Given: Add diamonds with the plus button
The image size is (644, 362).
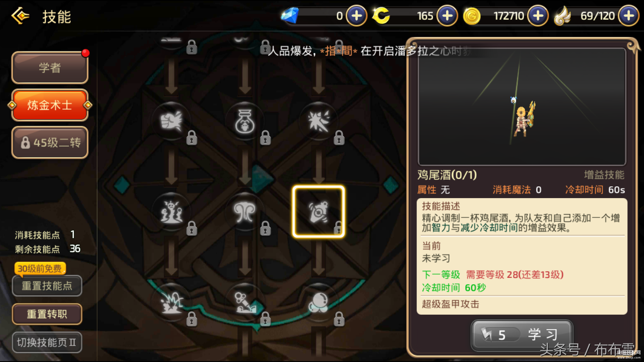Looking at the screenshot, I should click(x=357, y=16).
